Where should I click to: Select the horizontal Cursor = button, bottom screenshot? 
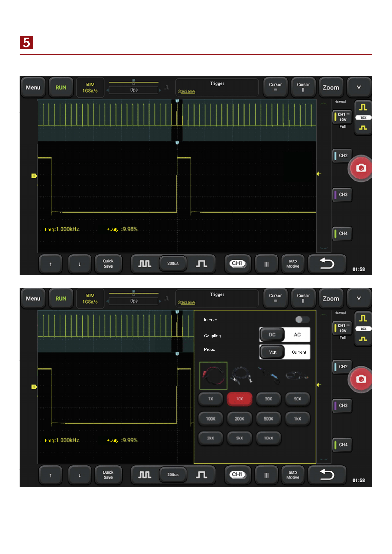pyautogui.click(x=275, y=298)
